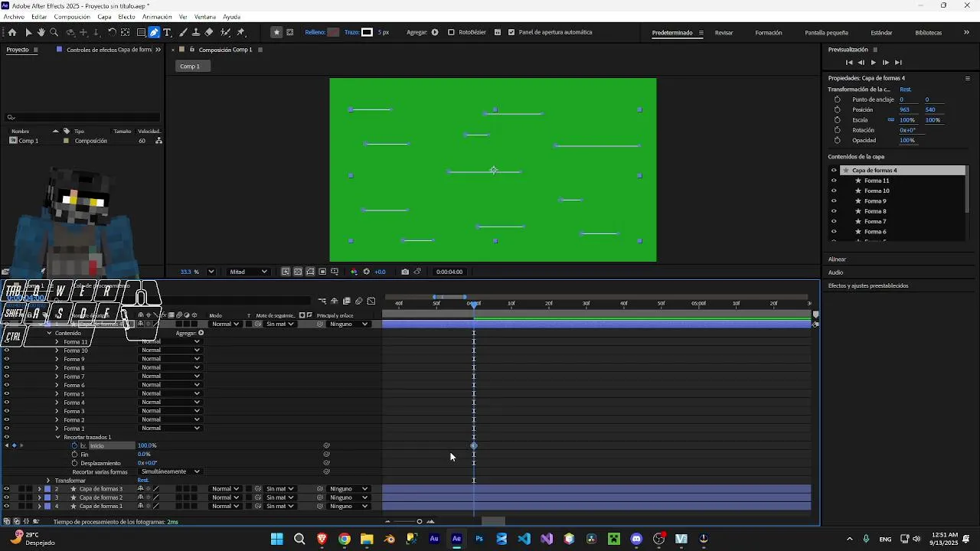Click the stopwatch for Inicio property
The width and height of the screenshot is (980, 551).
pos(74,445)
